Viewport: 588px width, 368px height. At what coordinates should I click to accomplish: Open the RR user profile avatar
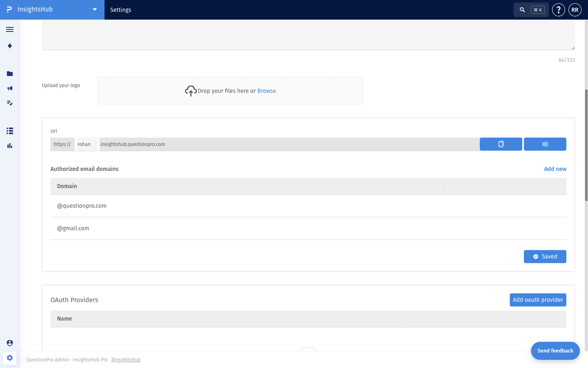[x=575, y=10]
